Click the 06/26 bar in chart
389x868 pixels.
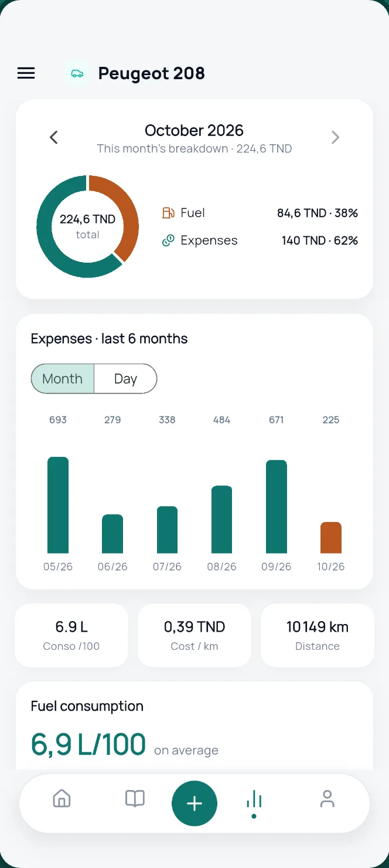(x=112, y=534)
